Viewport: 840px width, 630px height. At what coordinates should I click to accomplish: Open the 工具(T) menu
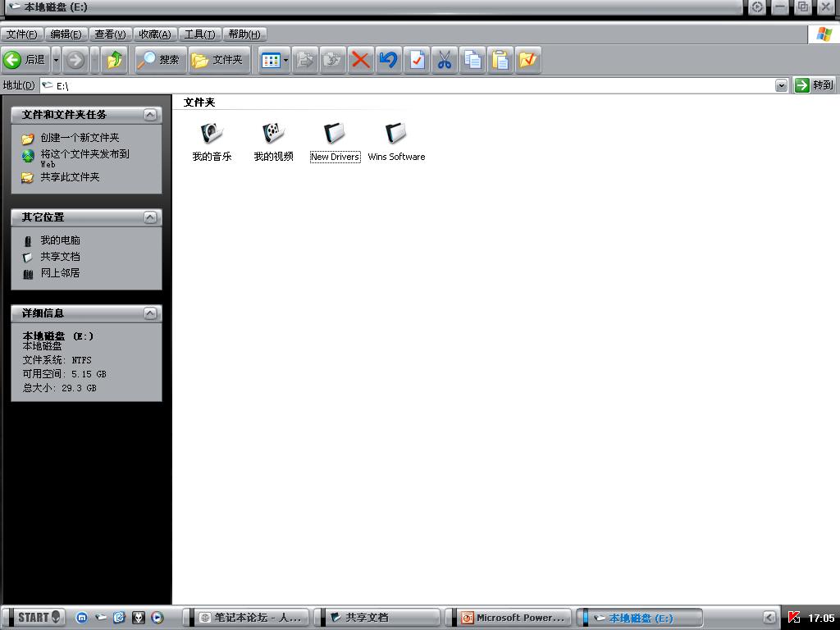coord(199,34)
